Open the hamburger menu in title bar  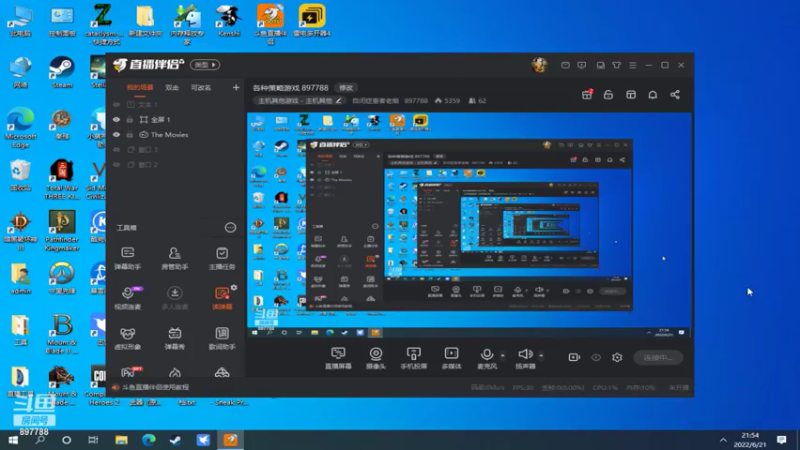[x=633, y=65]
